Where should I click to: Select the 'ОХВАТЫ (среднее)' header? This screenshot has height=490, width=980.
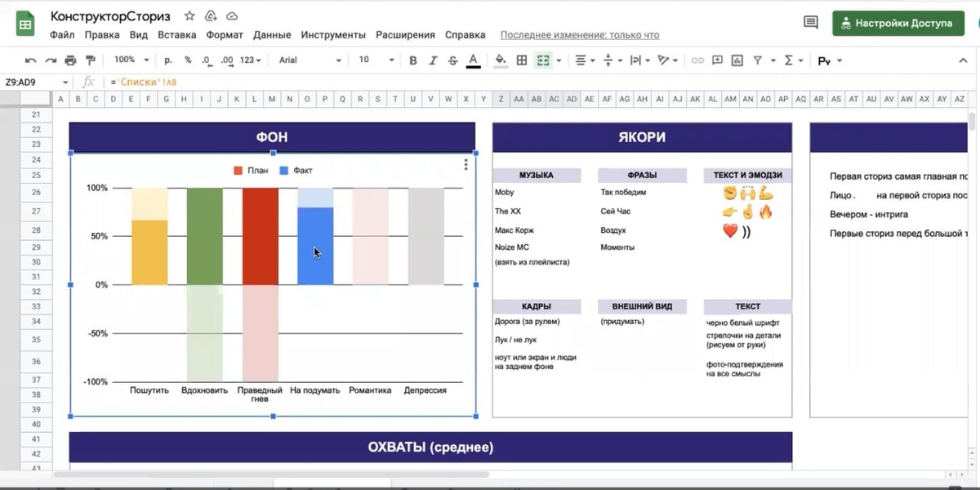[430, 447]
